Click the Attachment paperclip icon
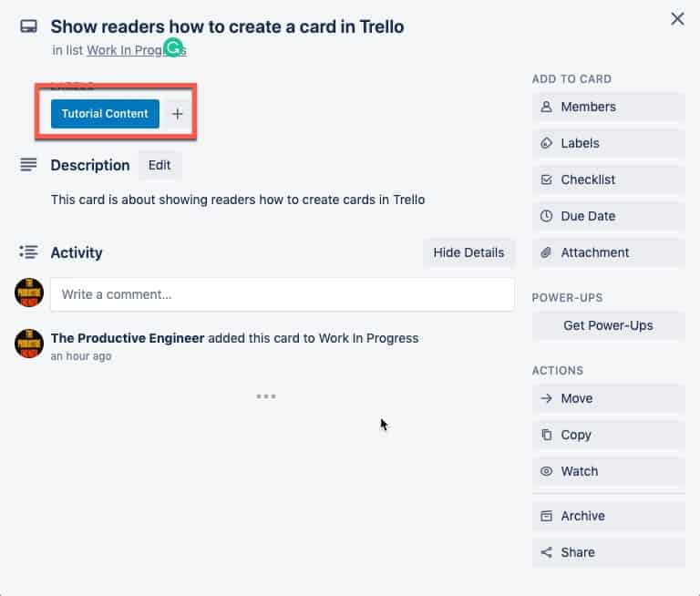The width and height of the screenshot is (700, 596). 546,252
